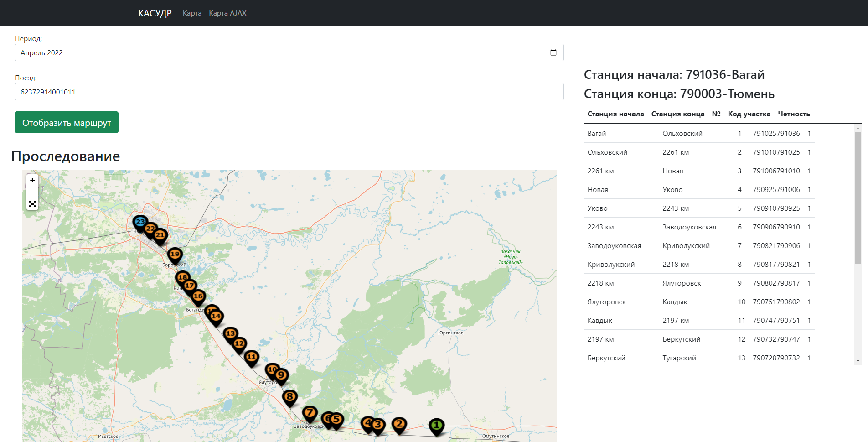Select map marker 2
This screenshot has width=868, height=442.
tap(399, 425)
